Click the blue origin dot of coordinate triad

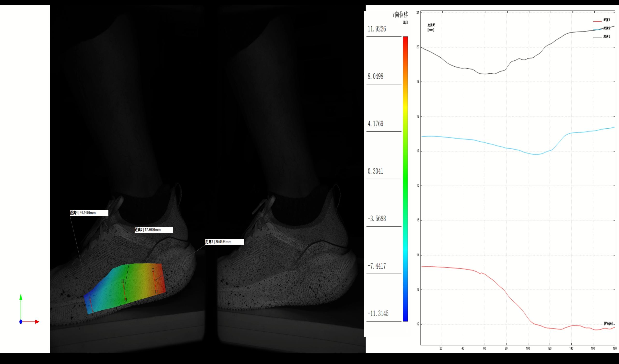21,322
